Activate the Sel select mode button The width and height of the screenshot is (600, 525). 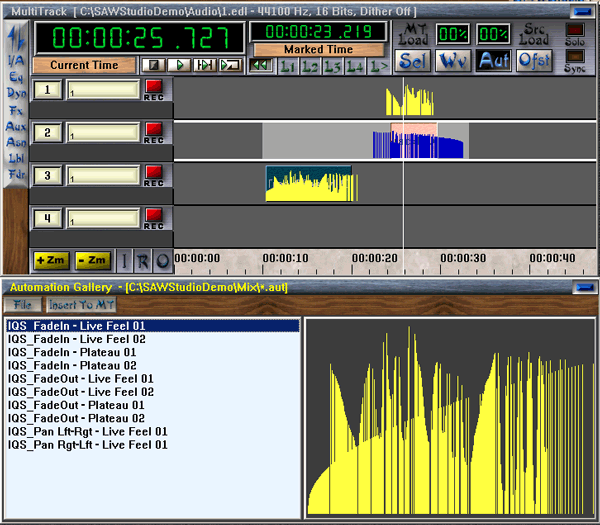(412, 60)
